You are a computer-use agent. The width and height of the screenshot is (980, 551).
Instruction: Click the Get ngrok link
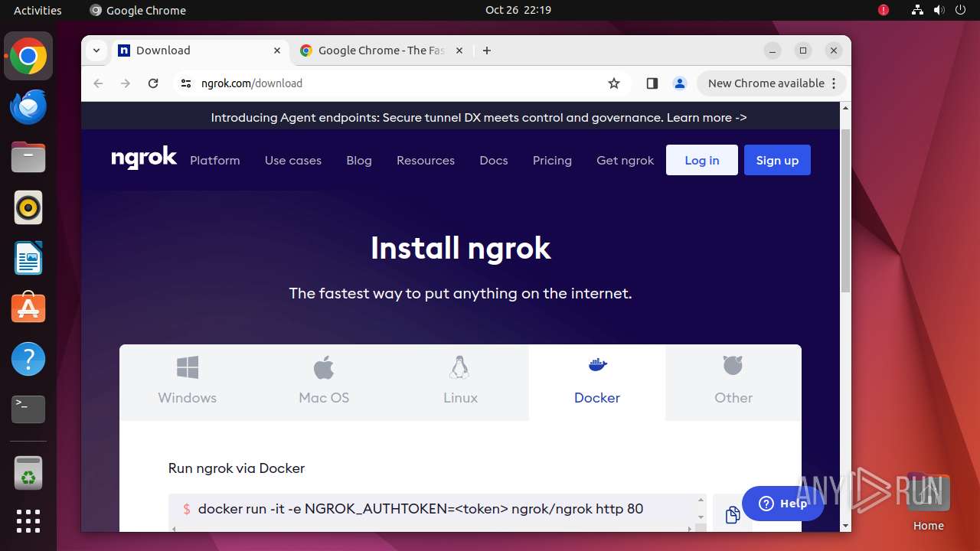tap(626, 161)
